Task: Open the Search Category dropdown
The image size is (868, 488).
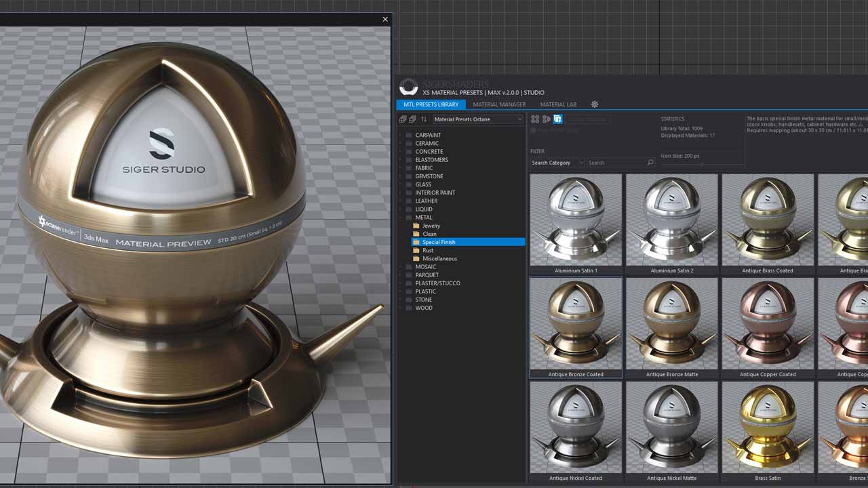Action: tap(557, 163)
